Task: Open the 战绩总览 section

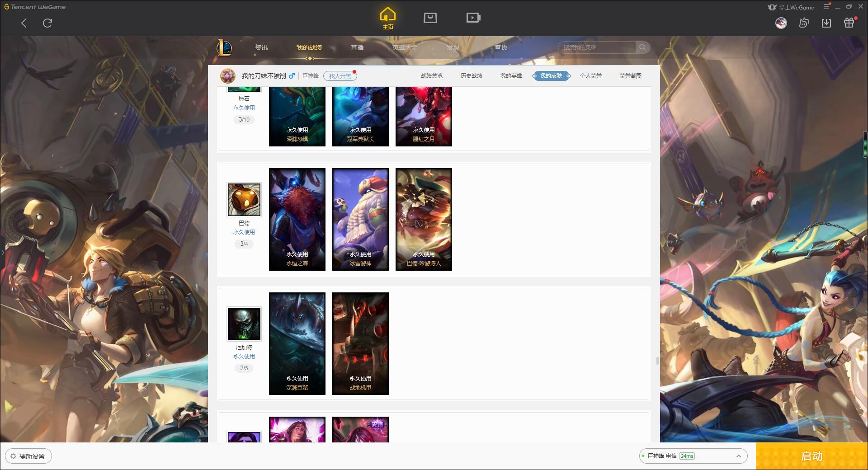Action: [x=432, y=76]
